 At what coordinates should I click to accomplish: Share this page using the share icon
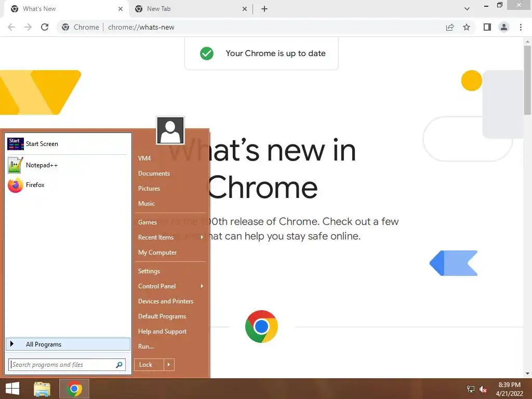450,27
